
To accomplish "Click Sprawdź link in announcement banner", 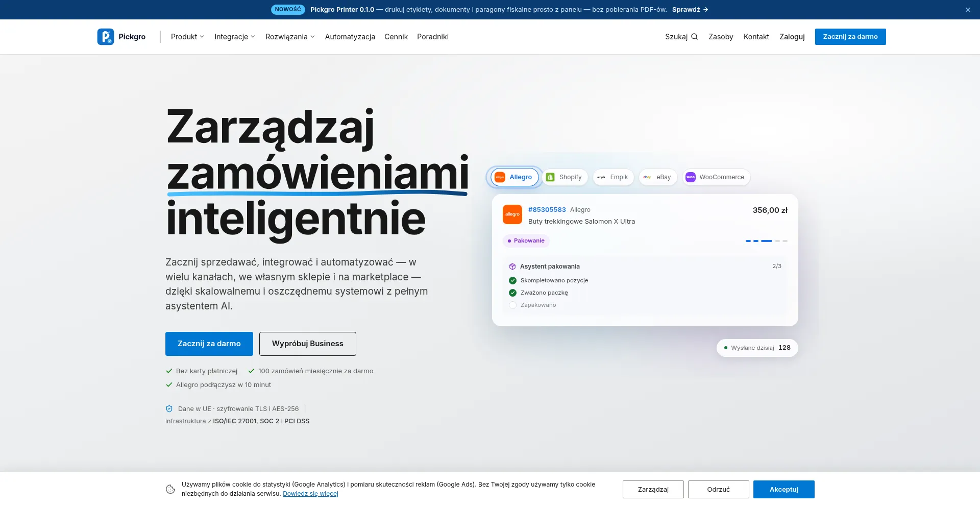I will tap(690, 10).
